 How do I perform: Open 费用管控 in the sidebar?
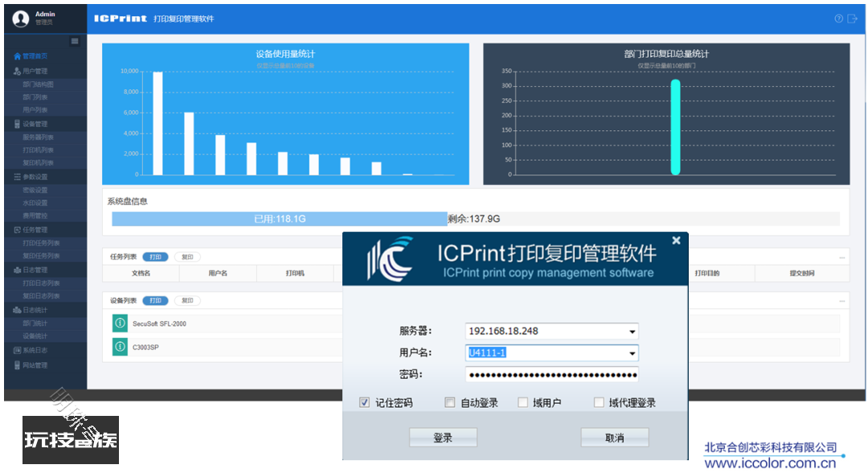[35, 216]
